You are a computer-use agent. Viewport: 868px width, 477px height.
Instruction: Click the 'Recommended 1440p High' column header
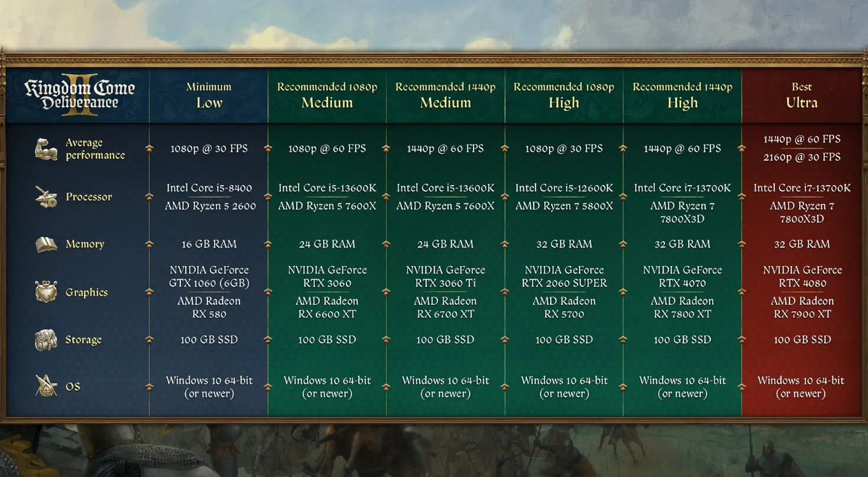pos(682,95)
